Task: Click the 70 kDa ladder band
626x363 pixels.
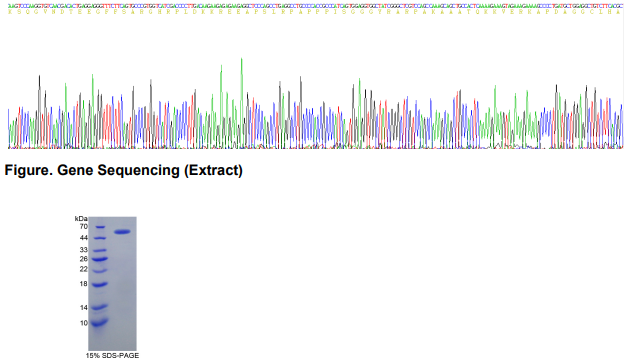Action: click(x=100, y=227)
